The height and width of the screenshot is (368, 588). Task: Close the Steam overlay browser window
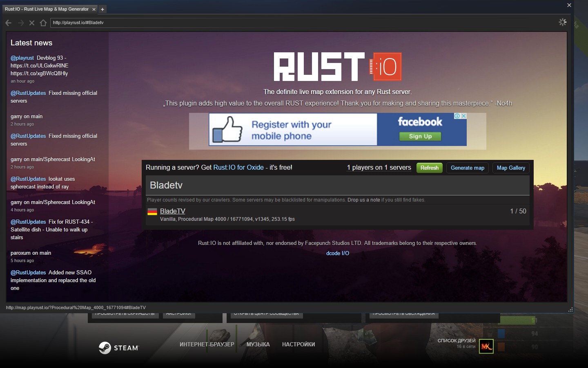tap(569, 5)
